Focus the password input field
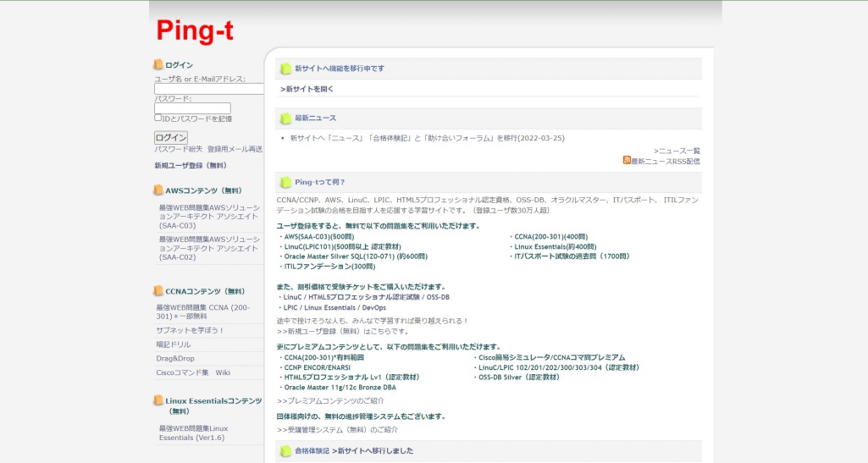The height and width of the screenshot is (463, 868). coord(192,108)
